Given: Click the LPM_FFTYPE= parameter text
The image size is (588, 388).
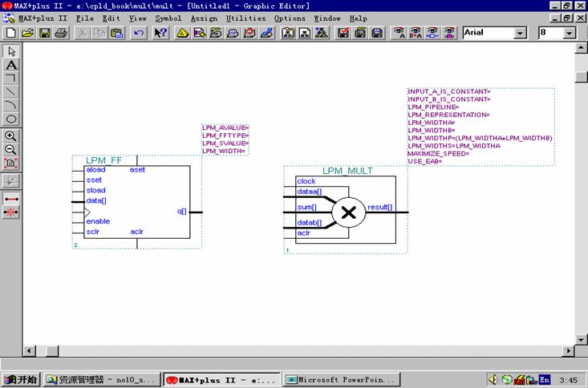Looking at the screenshot, I should pos(225,135).
